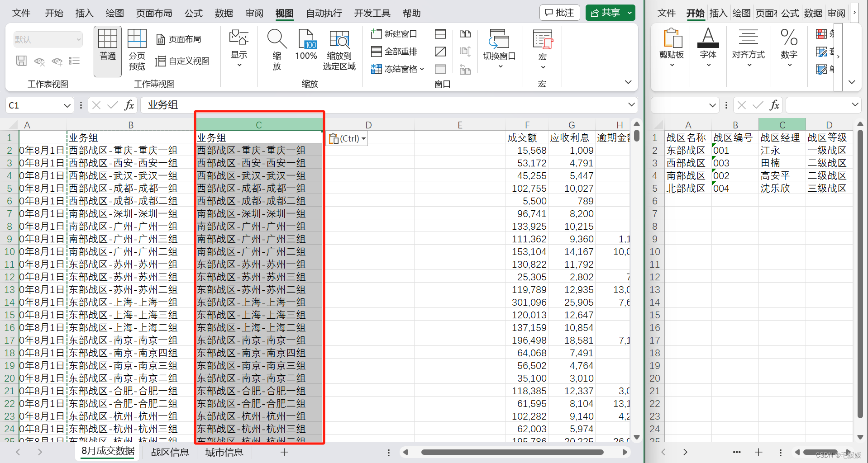Open the Name Box dropdown at C1
Image resolution: width=868 pixels, height=463 pixels.
click(x=67, y=105)
